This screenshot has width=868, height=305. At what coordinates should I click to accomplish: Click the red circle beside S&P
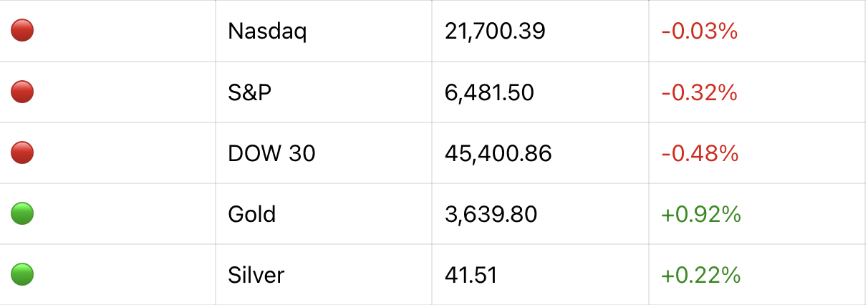22,92
